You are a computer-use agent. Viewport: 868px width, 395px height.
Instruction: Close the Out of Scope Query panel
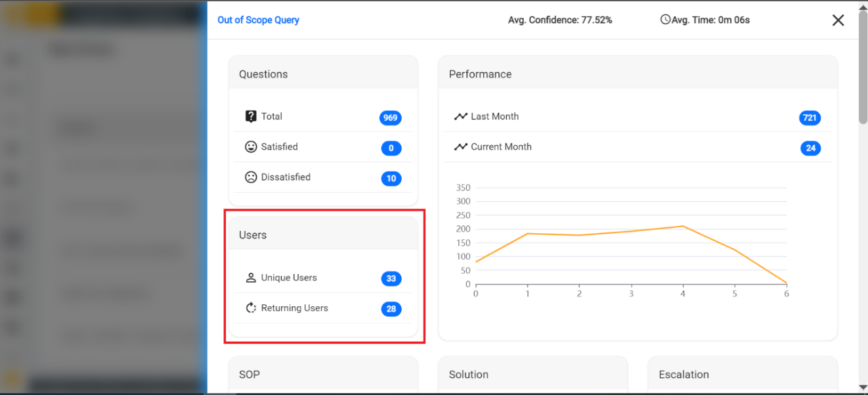(x=838, y=20)
